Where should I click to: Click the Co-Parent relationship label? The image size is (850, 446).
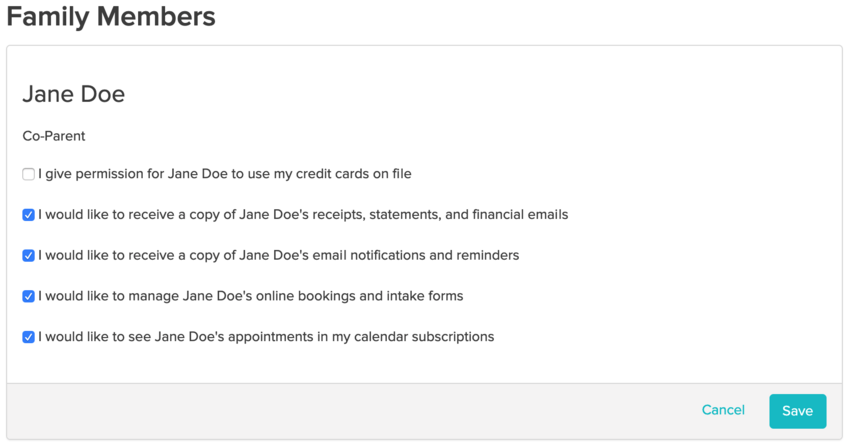click(x=54, y=136)
